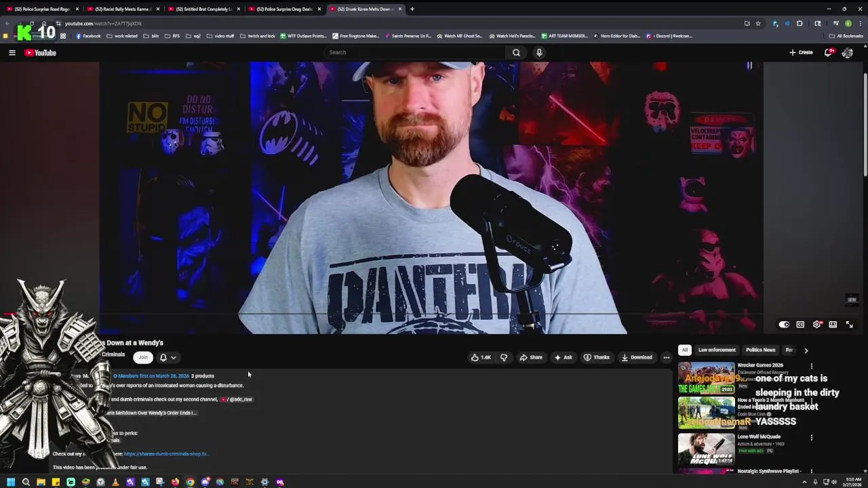Open the Discord bookmark

[668, 36]
